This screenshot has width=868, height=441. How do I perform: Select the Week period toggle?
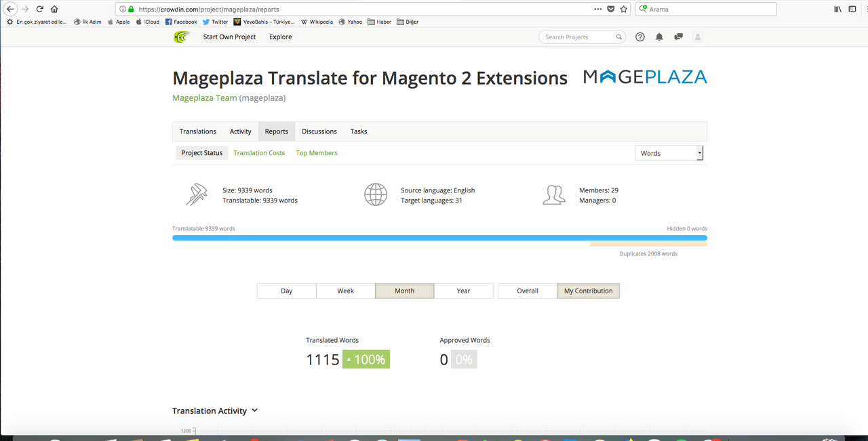click(345, 291)
